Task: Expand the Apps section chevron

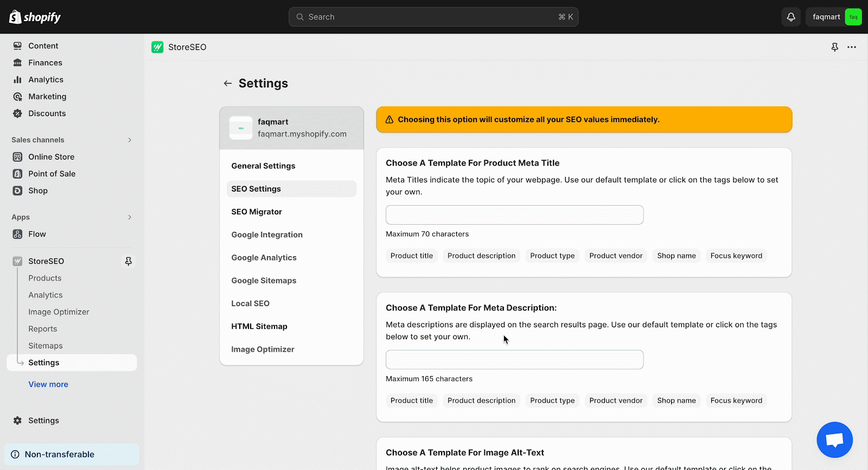Action: click(130, 217)
